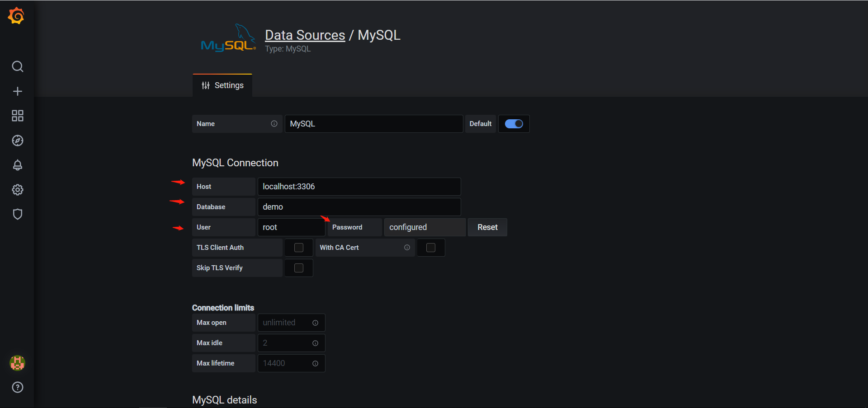
Task: Open the Grafana home logo
Action: (x=17, y=15)
